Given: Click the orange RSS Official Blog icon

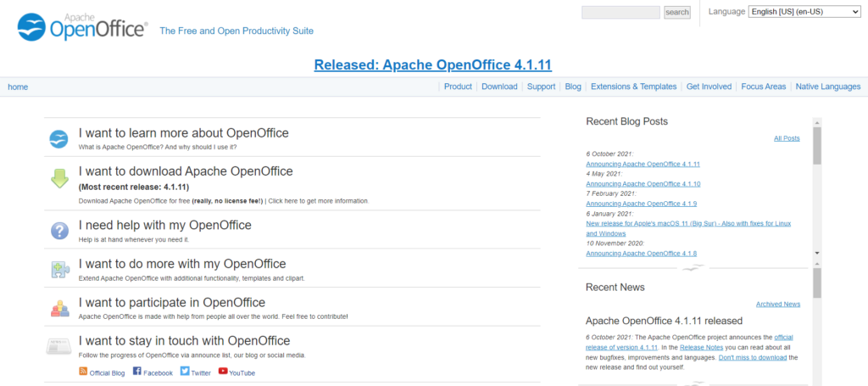Looking at the screenshot, I should click(83, 371).
